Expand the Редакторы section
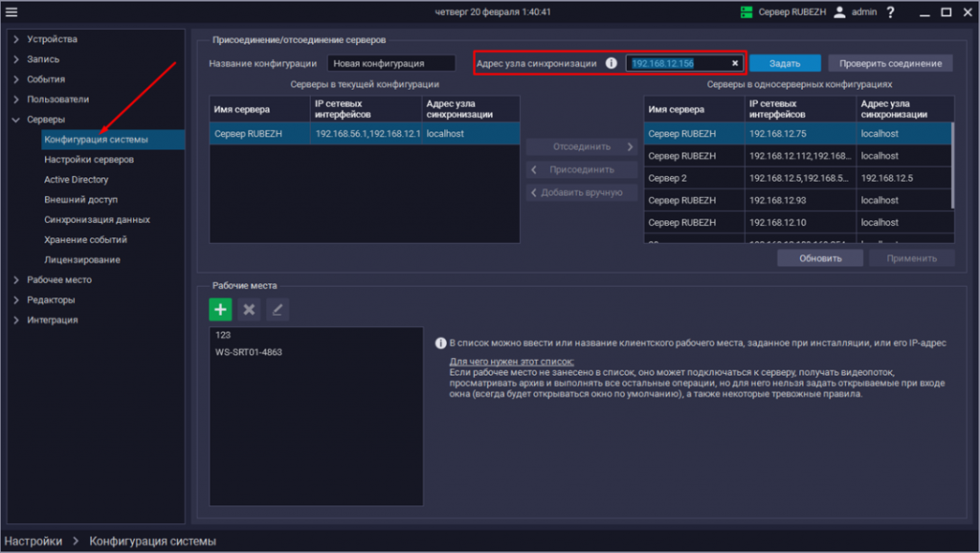This screenshot has height=553, width=980. [16, 299]
